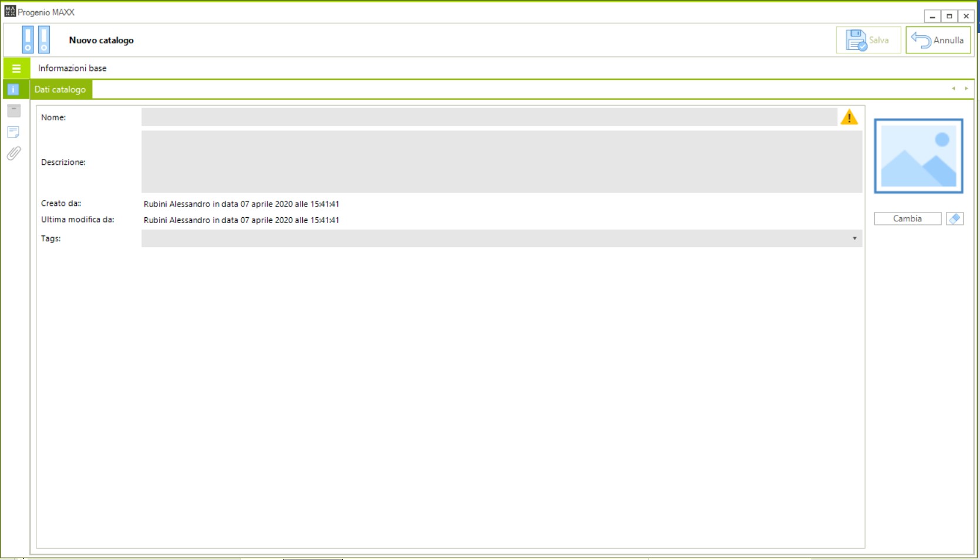The width and height of the screenshot is (980, 560).
Task: Open the archive box sidebar icon
Action: (x=13, y=110)
